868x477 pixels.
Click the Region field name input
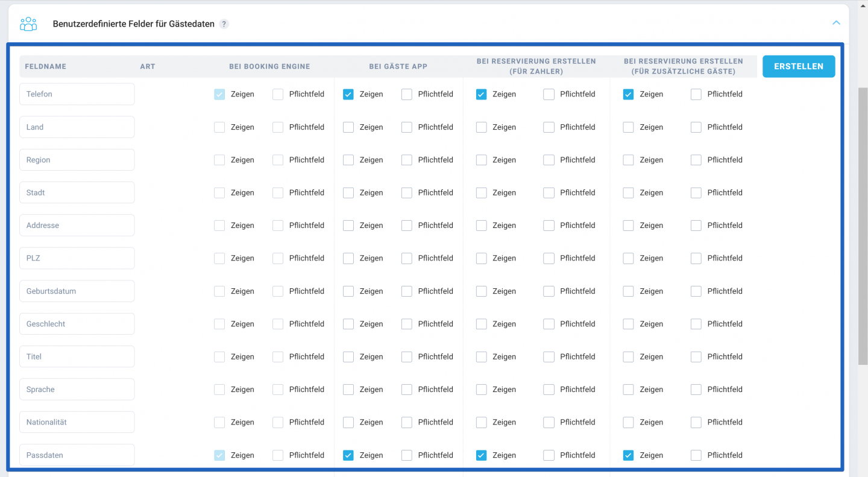[x=77, y=160]
